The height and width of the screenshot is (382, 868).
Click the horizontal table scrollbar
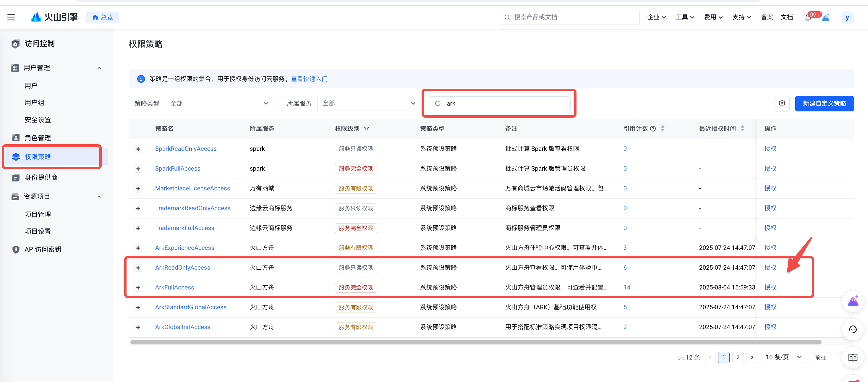[x=475, y=342]
